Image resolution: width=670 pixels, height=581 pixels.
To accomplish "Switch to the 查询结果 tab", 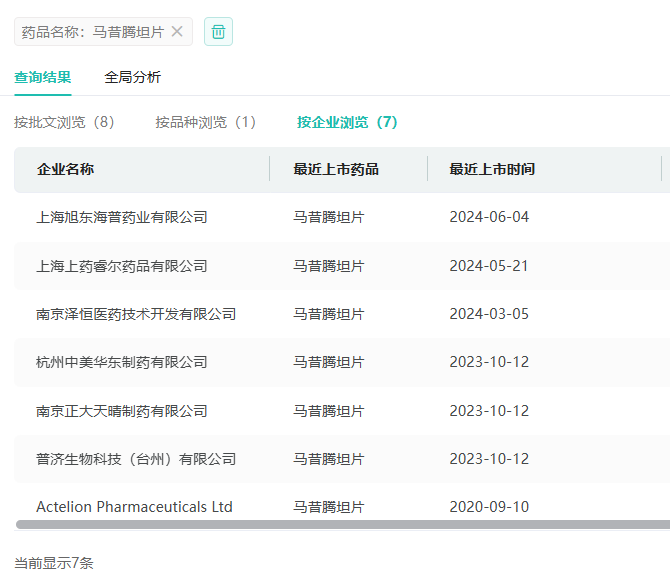I will pyautogui.click(x=43, y=77).
